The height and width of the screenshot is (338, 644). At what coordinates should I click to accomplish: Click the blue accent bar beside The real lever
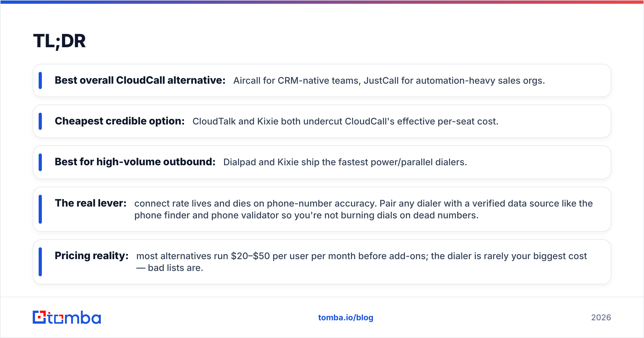pyautogui.click(x=40, y=209)
